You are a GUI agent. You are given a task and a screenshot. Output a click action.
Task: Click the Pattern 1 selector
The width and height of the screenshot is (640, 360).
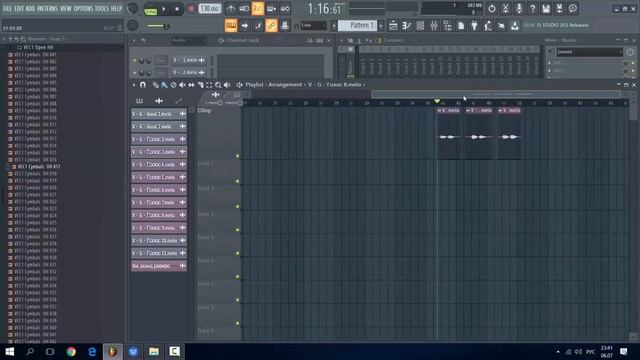pyautogui.click(x=358, y=25)
